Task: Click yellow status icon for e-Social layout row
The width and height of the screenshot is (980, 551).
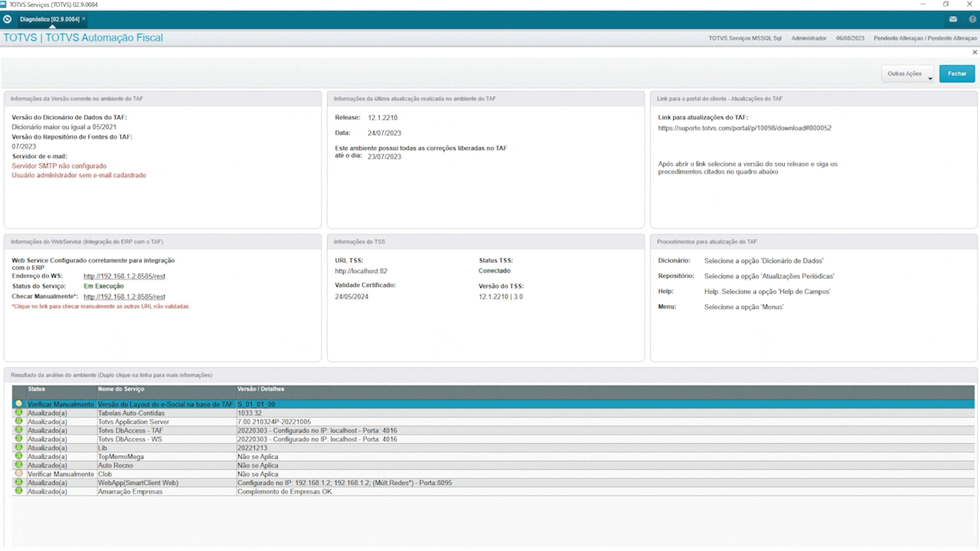Action: tap(19, 404)
